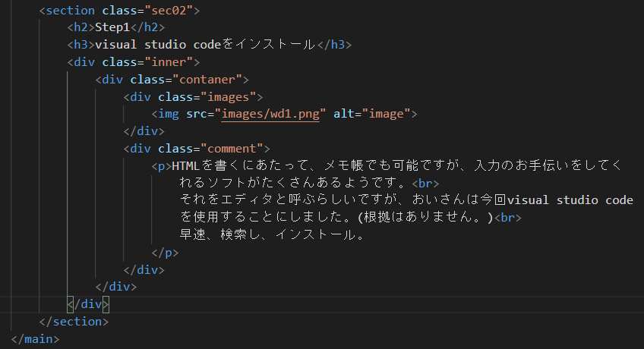The image size is (644, 349).
Task: Click the second br tag after (根拠はありません。)
Action: (507, 218)
